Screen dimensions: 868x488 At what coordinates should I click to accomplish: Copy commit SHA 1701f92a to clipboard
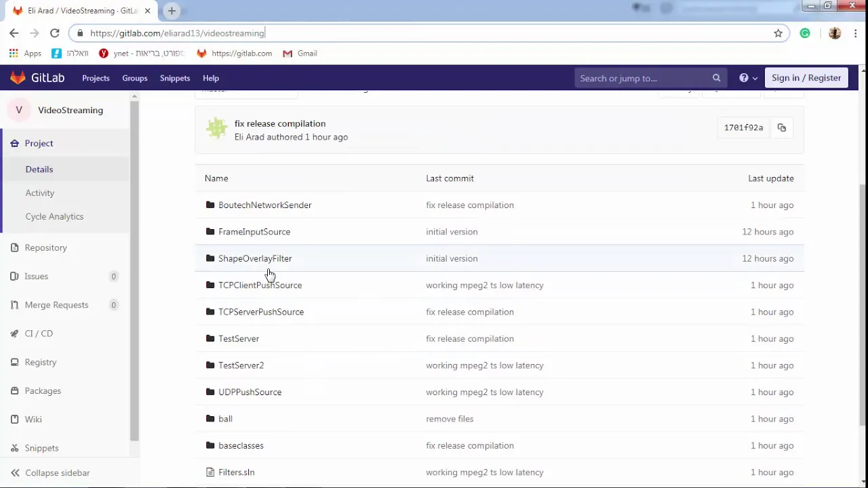tap(782, 127)
